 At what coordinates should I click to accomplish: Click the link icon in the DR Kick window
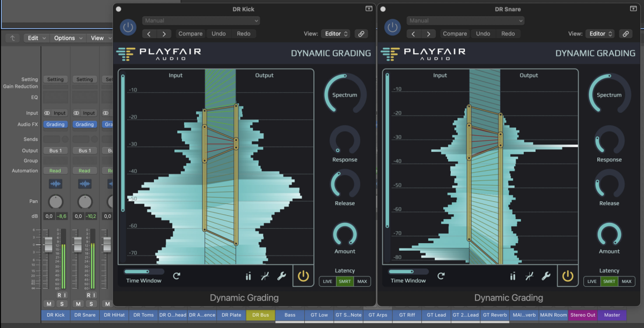click(x=361, y=34)
